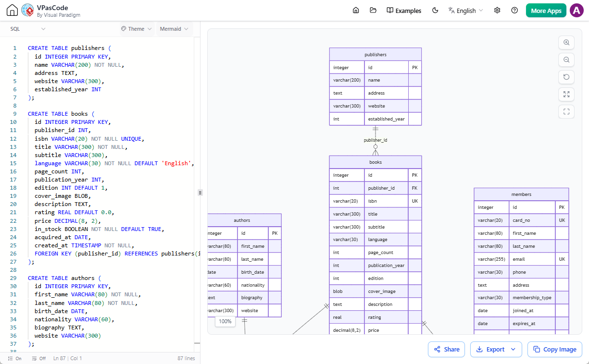Click expires_at cell in members table
Screen dimensions: 589x364
(x=532, y=323)
